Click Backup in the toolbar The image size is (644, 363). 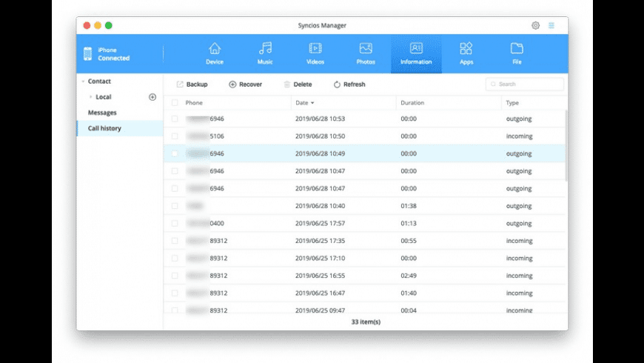point(192,84)
